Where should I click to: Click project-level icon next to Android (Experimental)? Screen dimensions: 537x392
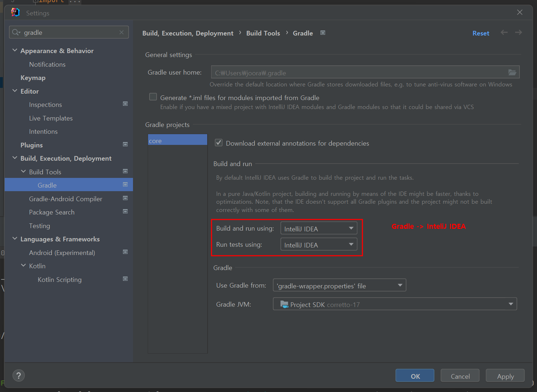125,252
